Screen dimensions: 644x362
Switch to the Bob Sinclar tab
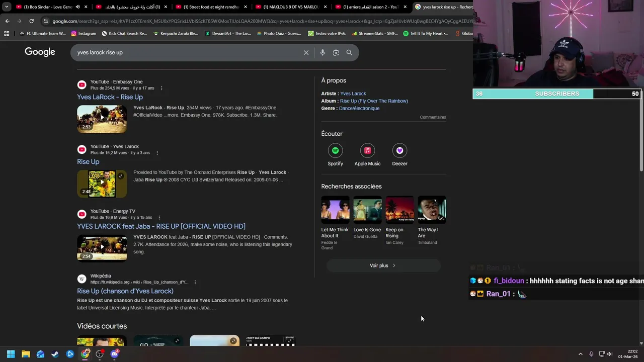point(48,7)
